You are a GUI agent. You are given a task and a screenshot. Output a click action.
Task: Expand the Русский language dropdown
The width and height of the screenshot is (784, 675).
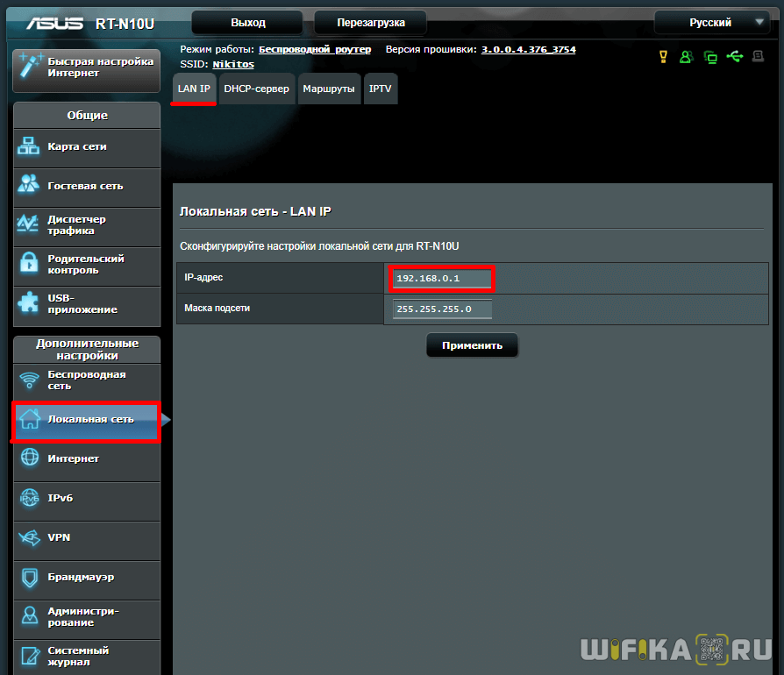(712, 23)
